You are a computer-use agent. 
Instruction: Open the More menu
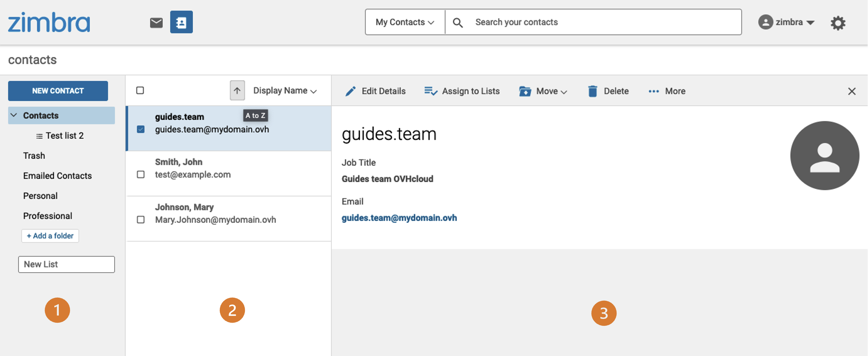666,91
